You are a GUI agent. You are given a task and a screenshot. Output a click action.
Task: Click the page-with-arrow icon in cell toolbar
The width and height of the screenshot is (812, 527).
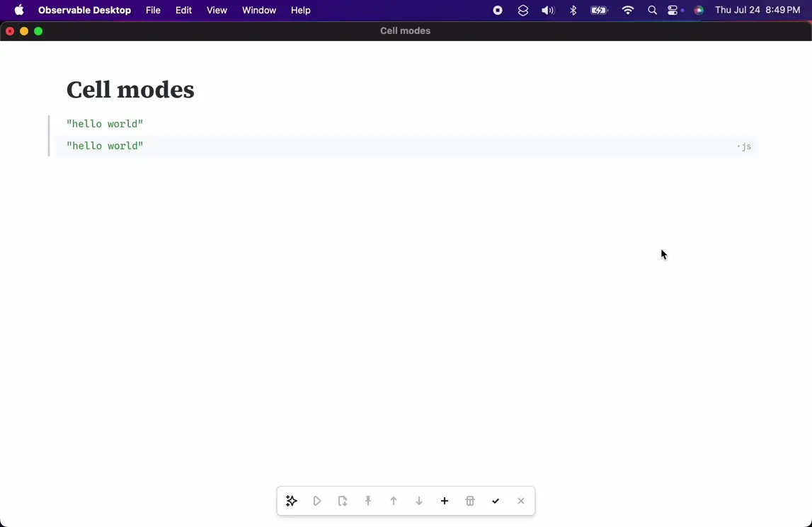343,501
